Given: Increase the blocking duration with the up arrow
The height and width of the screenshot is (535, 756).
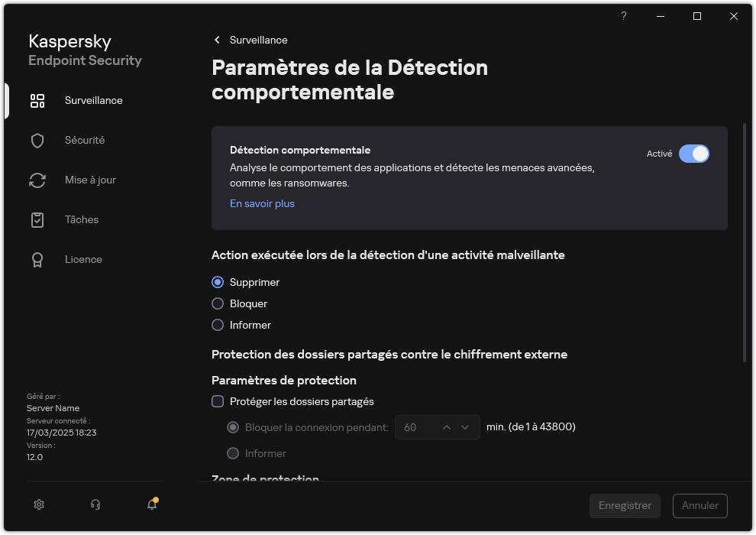Looking at the screenshot, I should click(x=445, y=427).
